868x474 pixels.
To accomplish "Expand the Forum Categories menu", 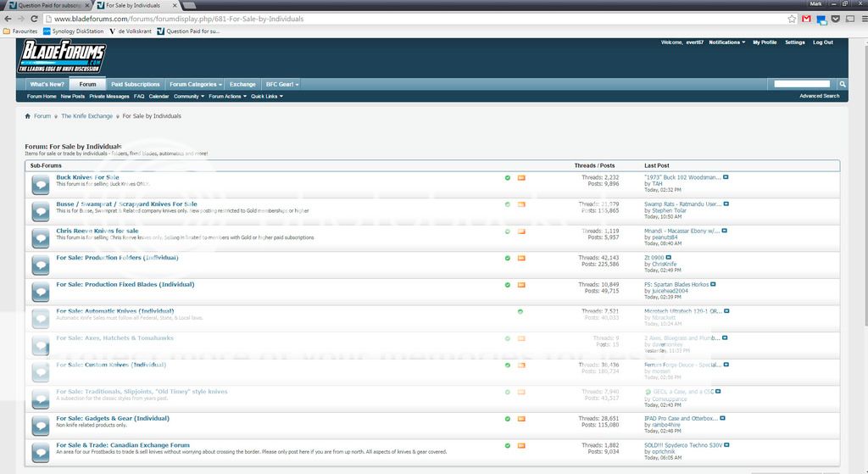I will click(196, 84).
